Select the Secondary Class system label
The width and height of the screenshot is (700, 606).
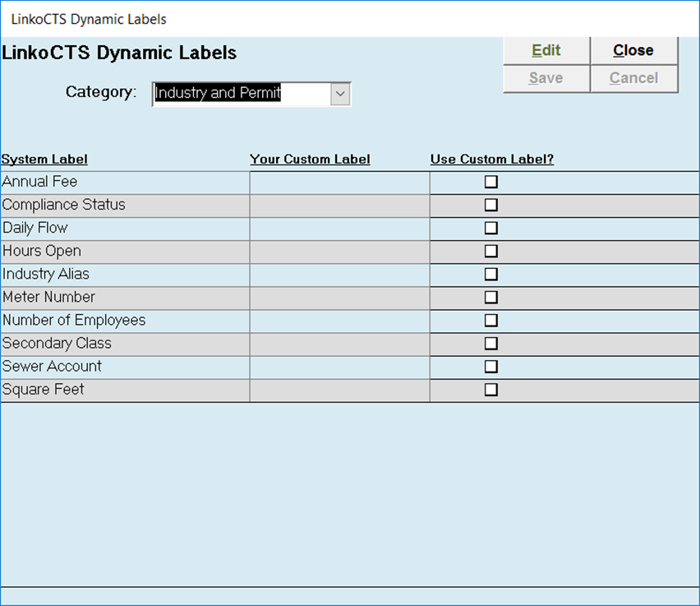tap(57, 344)
